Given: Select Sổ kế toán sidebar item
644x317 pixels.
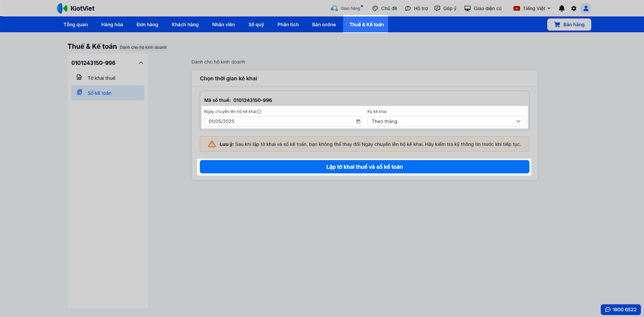Looking at the screenshot, I should [108, 93].
